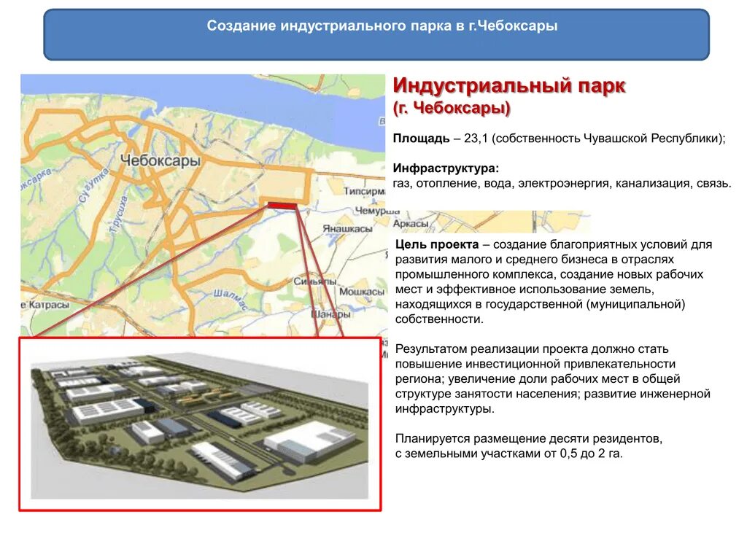747x560 pixels.
Task: Click the paragraph starting Результатом реализации проекта
Action: point(554,376)
